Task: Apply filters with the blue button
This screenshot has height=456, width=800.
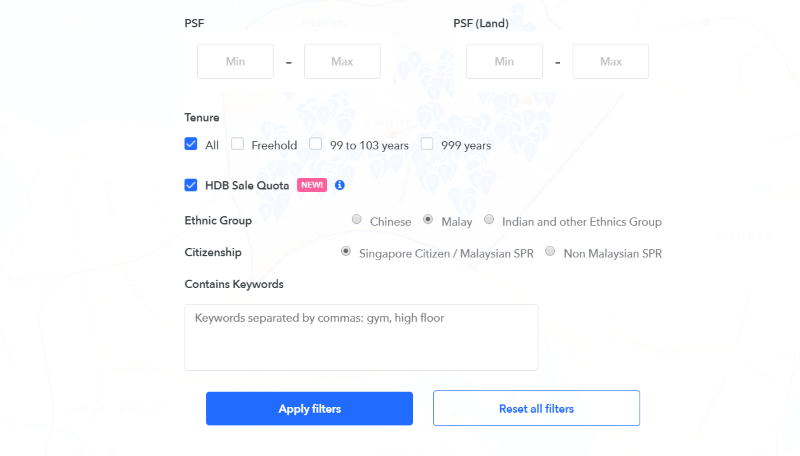Action: [309, 409]
